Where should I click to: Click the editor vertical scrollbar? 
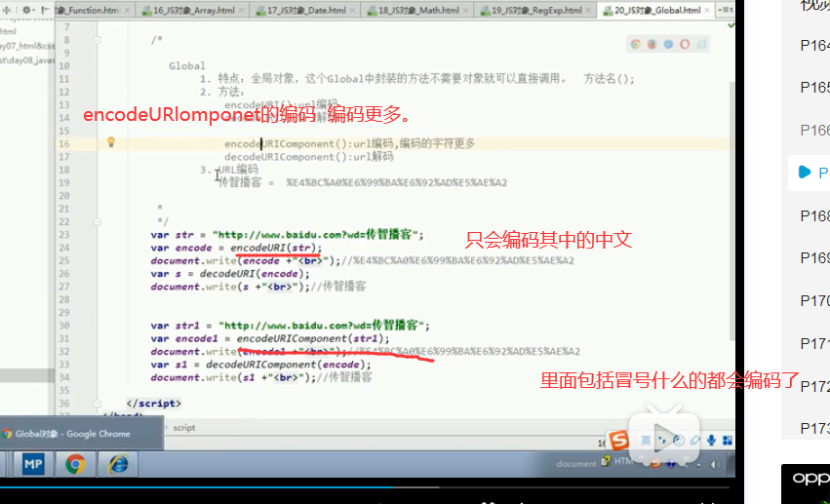click(x=732, y=212)
